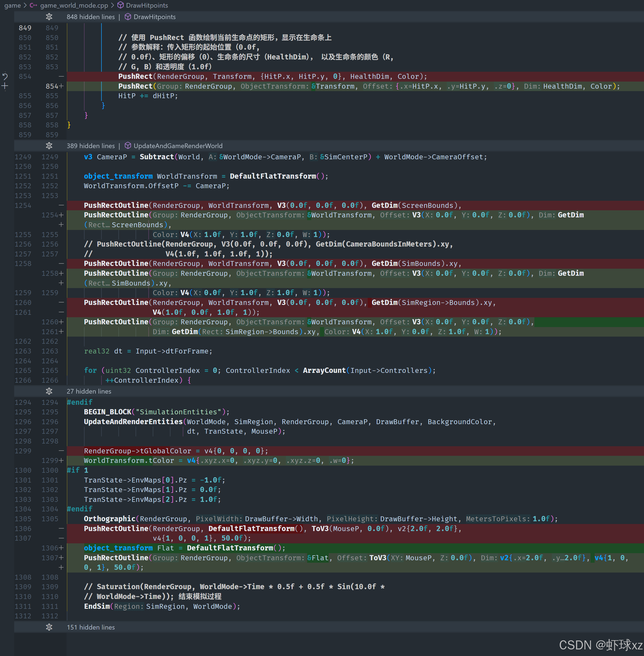Expand the 151 hidden lines region
The width and height of the screenshot is (644, 656).
pyautogui.click(x=91, y=627)
